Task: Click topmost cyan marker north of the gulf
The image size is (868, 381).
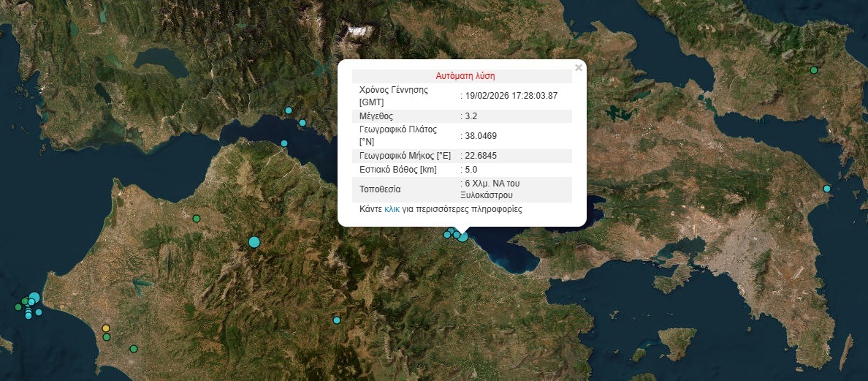Action: click(x=288, y=110)
